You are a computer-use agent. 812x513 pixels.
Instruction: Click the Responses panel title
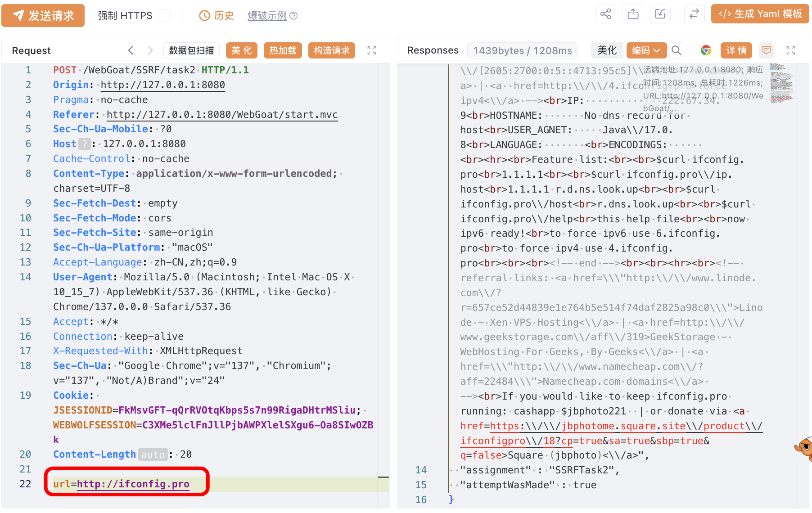tap(433, 50)
